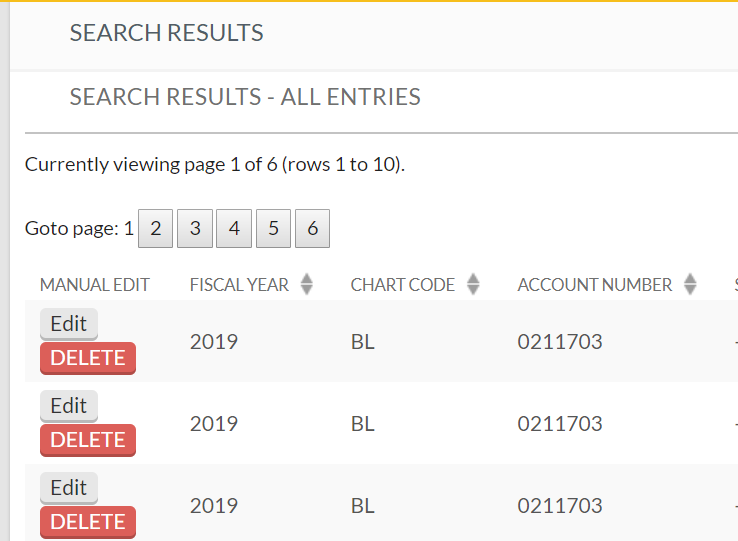Select chart code BL in third row
The height and width of the screenshot is (541, 738).
click(x=363, y=506)
